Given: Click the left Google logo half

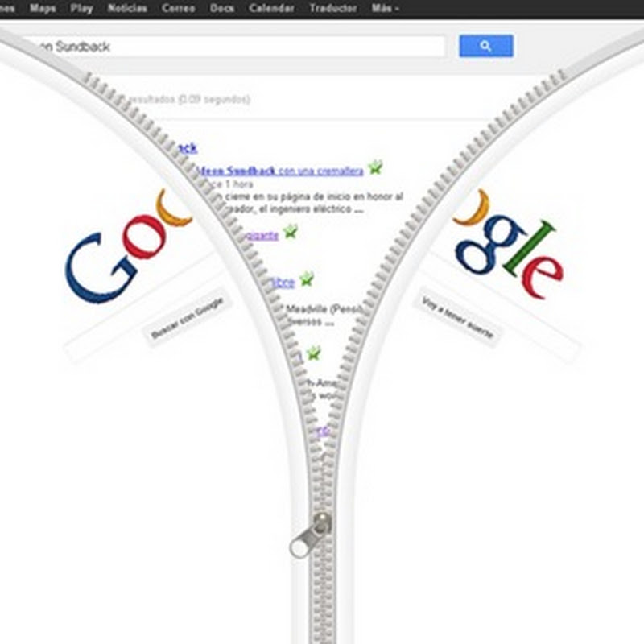Looking at the screenshot, I should point(128,246).
